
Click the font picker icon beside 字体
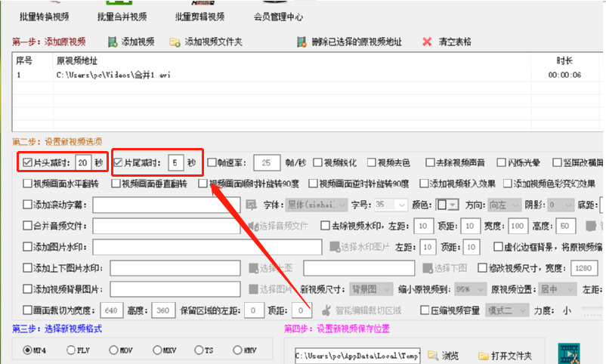point(252,205)
